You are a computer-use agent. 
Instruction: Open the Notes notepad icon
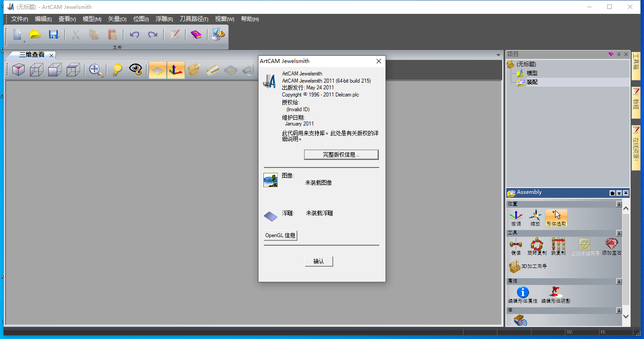pyautogui.click(x=174, y=34)
